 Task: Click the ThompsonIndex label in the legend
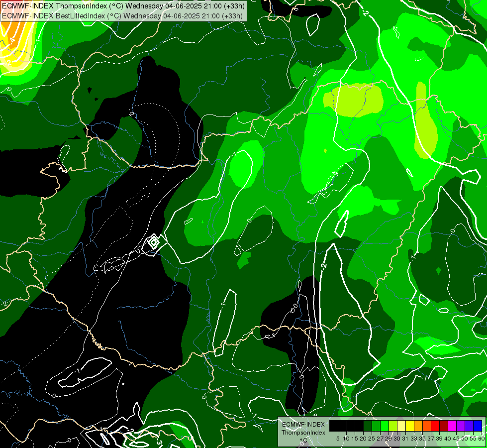303,433
